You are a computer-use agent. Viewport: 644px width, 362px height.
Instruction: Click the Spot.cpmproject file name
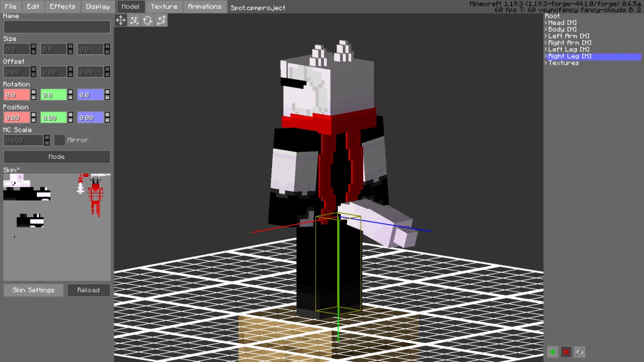258,8
